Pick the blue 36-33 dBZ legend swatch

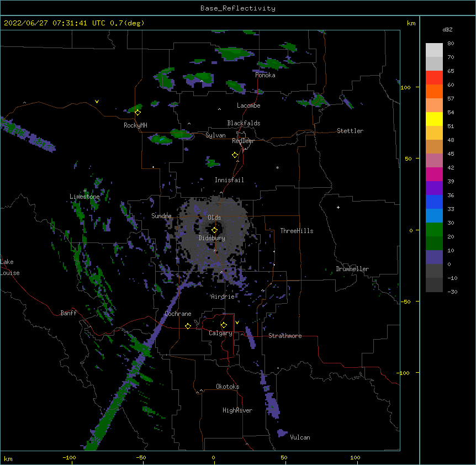pos(434,202)
